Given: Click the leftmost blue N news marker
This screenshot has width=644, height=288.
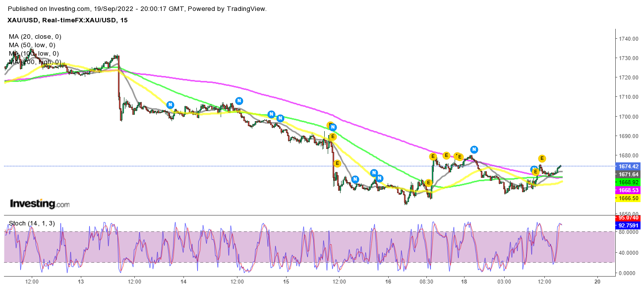Looking at the screenshot, I should coord(170,105).
